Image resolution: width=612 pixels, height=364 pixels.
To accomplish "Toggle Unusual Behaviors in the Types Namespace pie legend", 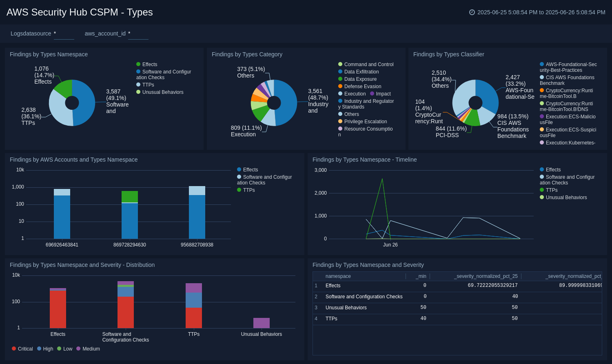I will click(x=160, y=92).
